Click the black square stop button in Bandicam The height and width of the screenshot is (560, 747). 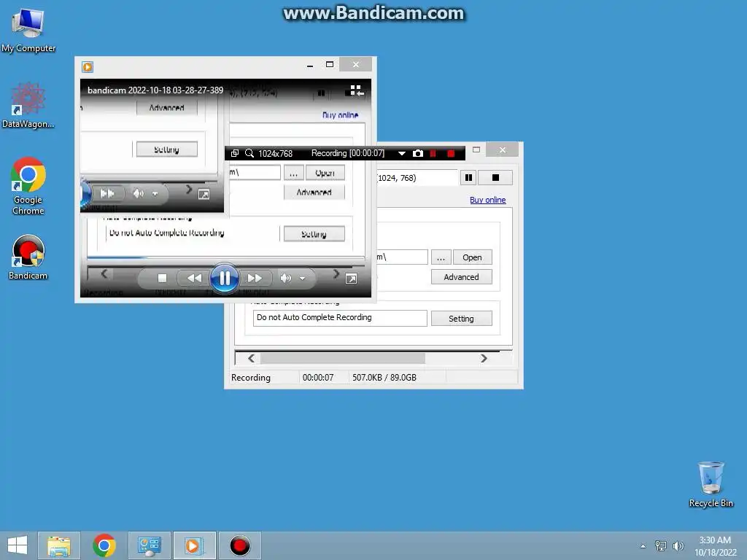[x=495, y=178]
